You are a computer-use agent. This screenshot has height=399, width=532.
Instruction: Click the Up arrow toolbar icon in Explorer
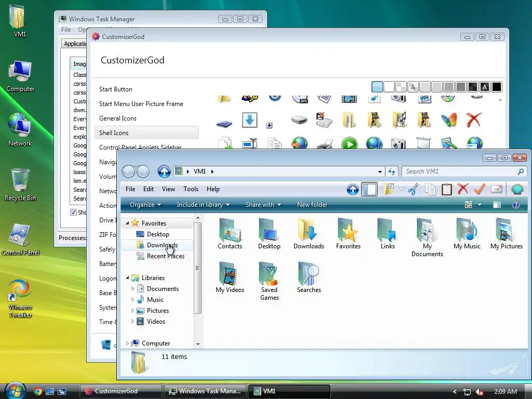point(353,189)
